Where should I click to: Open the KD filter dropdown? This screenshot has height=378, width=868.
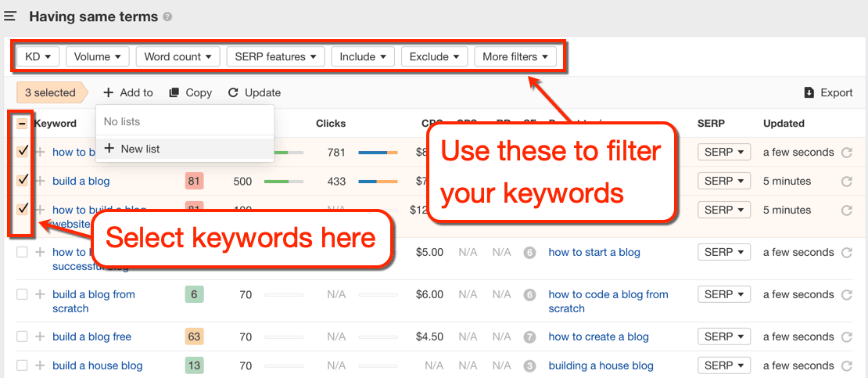[x=38, y=56]
